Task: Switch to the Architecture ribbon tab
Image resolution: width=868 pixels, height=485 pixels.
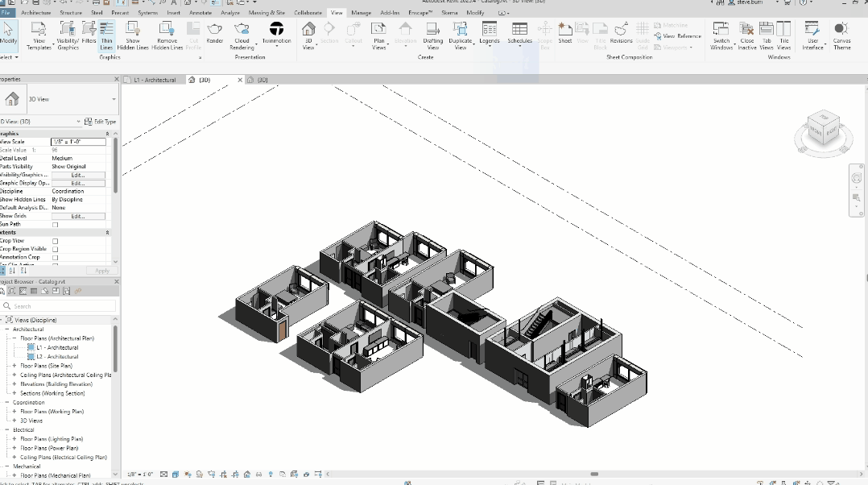Action: (36, 12)
